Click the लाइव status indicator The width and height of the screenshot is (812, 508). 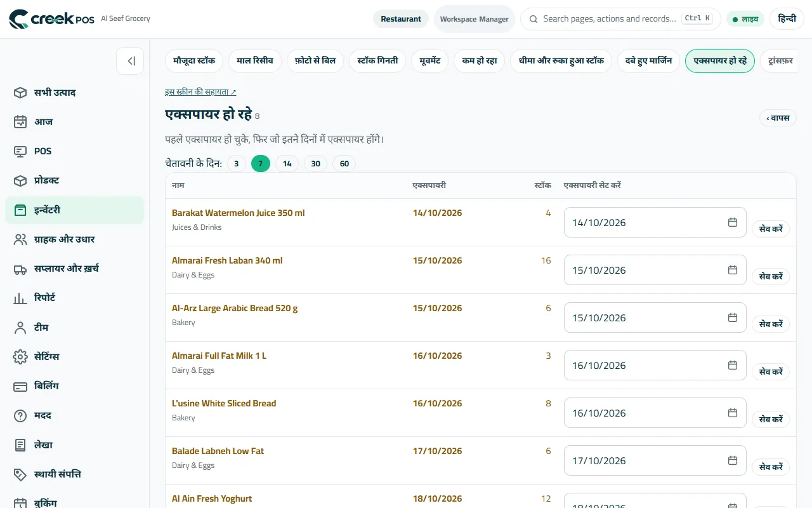click(745, 19)
